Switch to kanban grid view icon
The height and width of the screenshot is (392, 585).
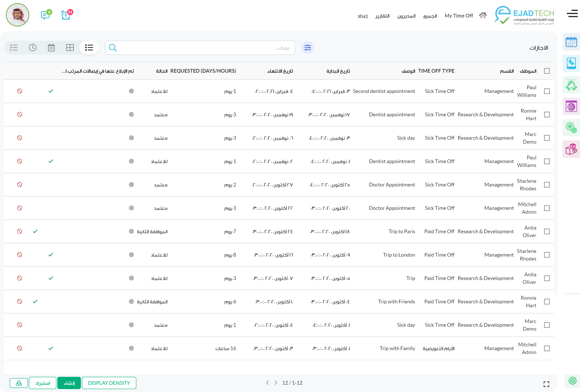[70, 48]
